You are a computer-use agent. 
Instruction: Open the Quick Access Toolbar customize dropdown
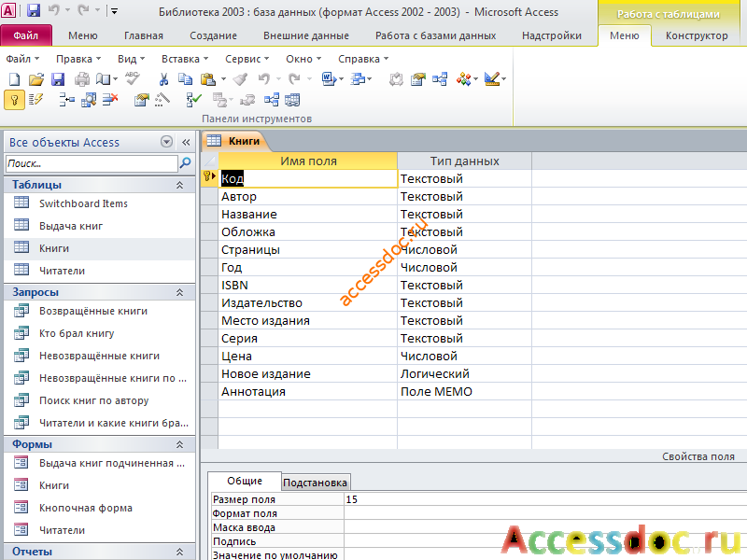(x=114, y=10)
